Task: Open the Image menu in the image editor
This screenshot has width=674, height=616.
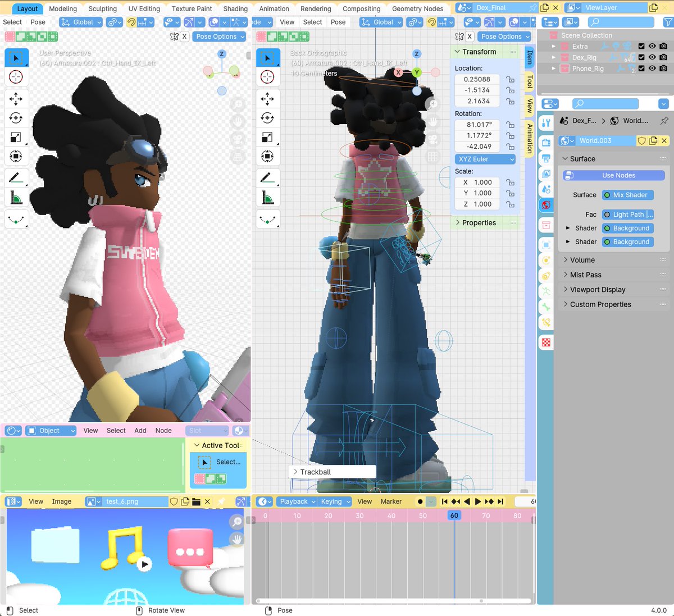Action: [62, 501]
